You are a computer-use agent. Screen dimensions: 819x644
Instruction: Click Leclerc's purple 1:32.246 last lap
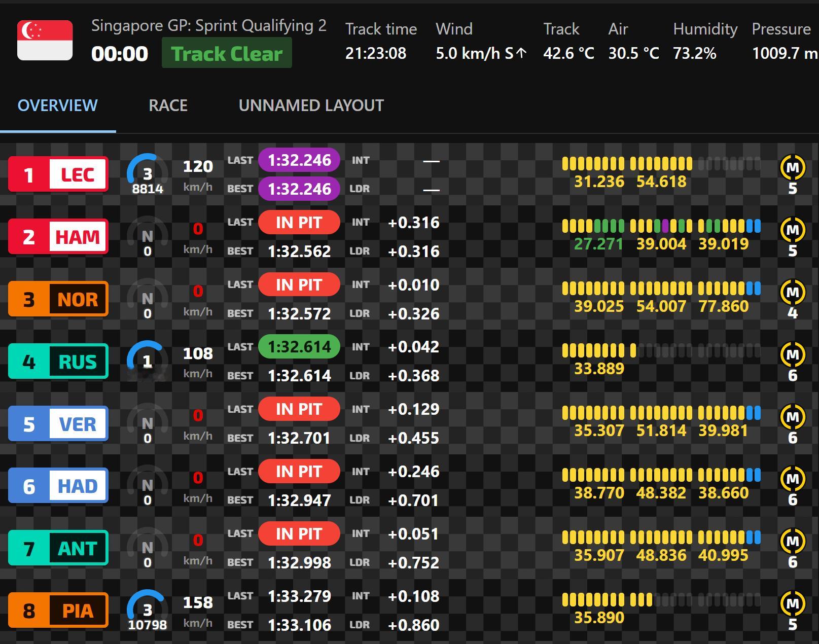299,160
